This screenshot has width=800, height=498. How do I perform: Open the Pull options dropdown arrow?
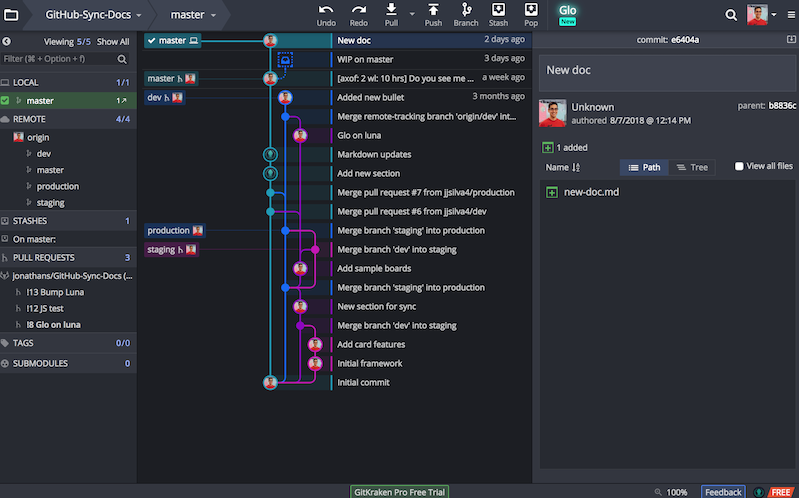(412, 14)
